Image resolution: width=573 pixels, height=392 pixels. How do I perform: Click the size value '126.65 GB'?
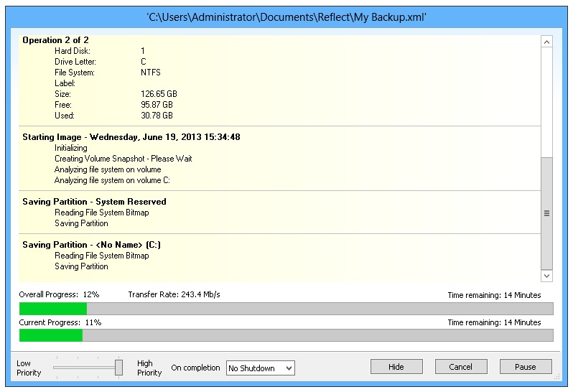coord(159,94)
